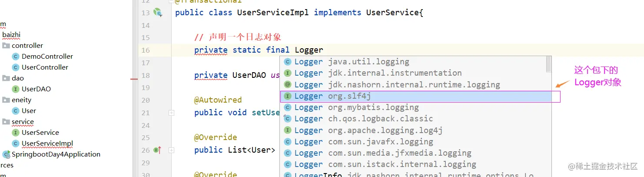Click Spring bean gutter icon on line 13

(158, 13)
